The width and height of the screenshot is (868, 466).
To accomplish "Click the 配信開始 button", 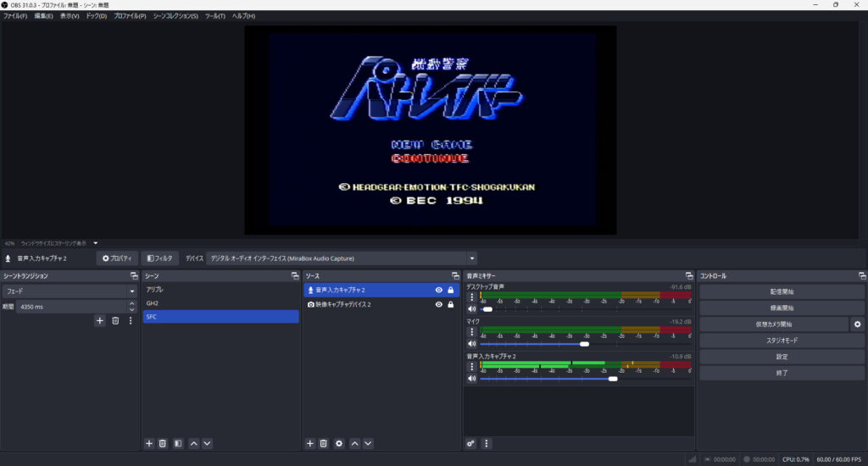I will 782,291.
